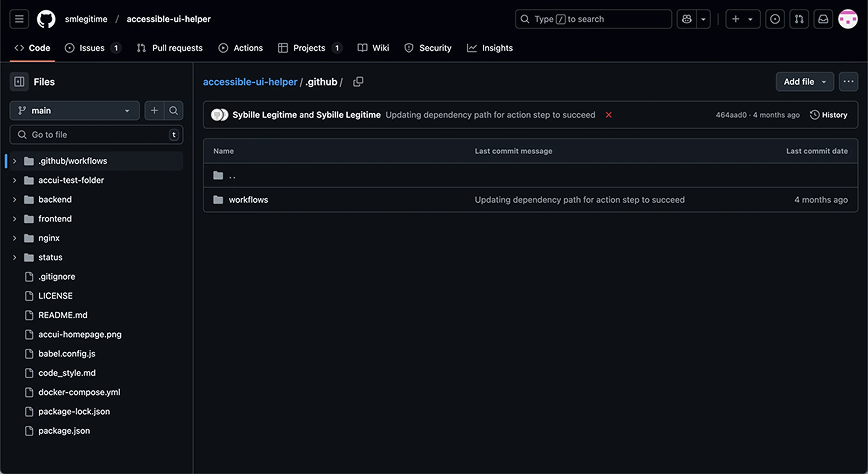Expand the status folder chevron
The width and height of the screenshot is (868, 474).
14,257
